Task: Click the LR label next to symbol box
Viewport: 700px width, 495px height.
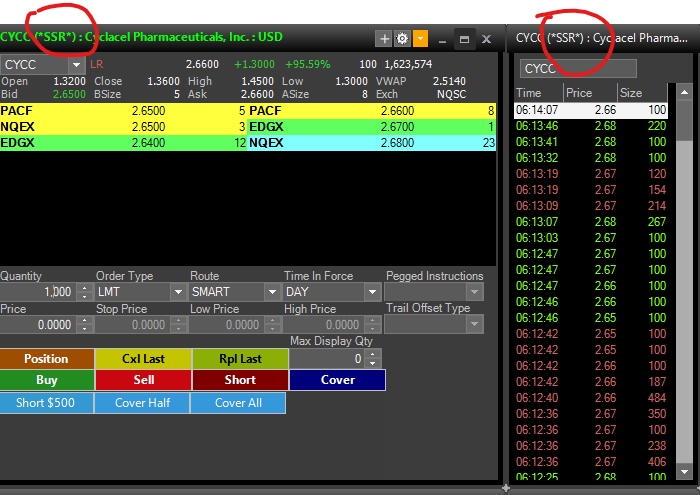Action: [96, 65]
